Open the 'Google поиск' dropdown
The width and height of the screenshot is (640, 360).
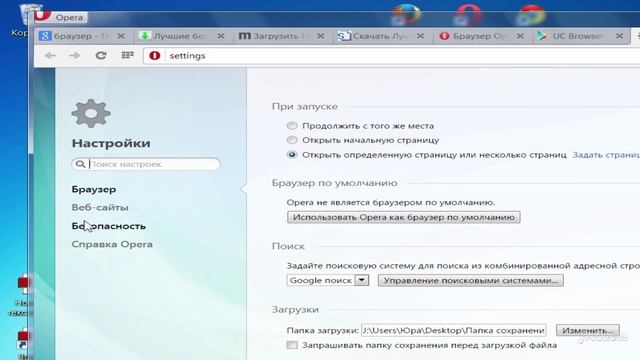[328, 280]
